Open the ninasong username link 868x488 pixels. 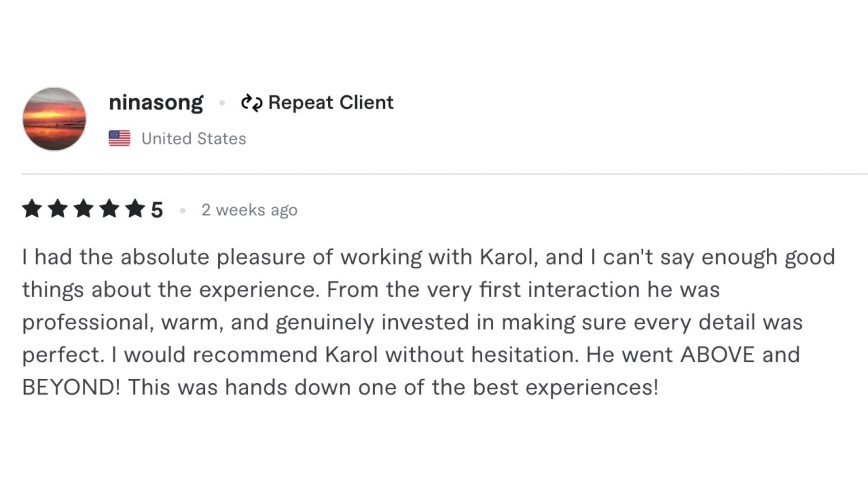click(156, 103)
